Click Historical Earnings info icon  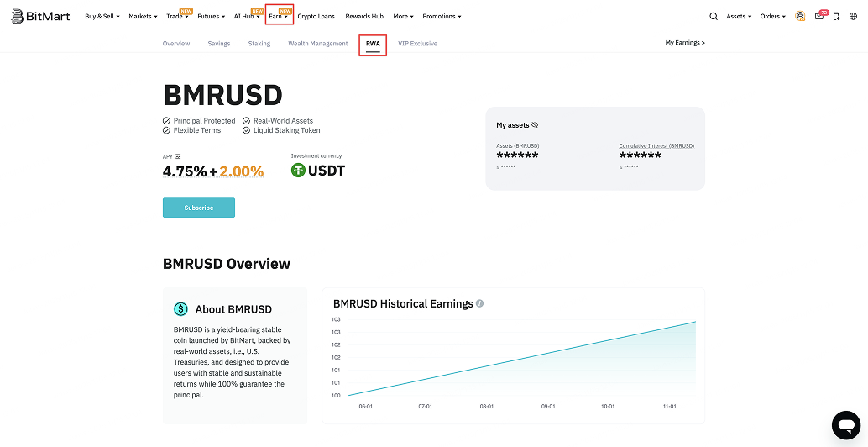pyautogui.click(x=480, y=303)
